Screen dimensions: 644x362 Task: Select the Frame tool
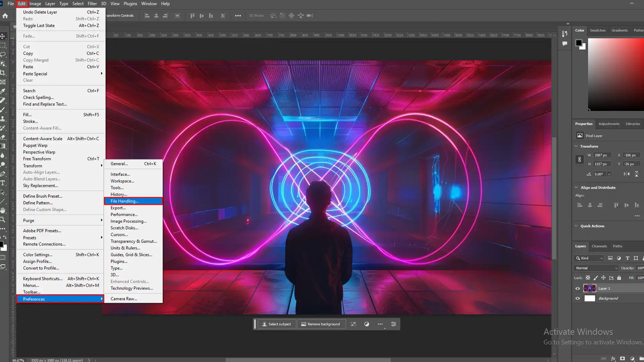(3, 82)
